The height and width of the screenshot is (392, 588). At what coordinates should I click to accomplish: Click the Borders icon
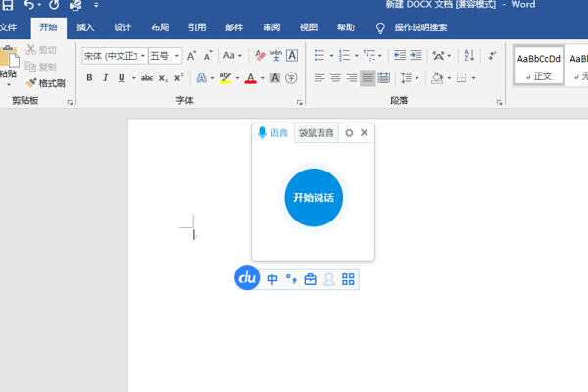tap(462, 78)
